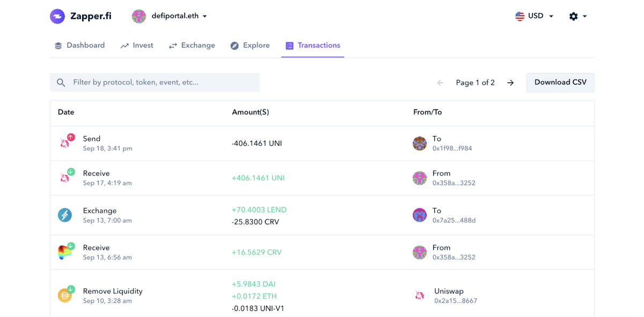Click the Exchange swap arrows icon
The width and height of the screenshot is (644, 317).
[x=172, y=45]
